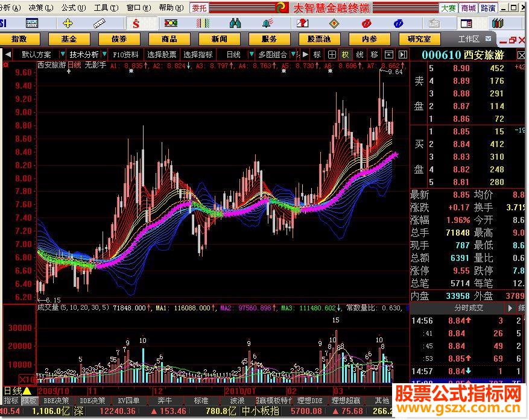The width and height of the screenshot is (529, 420).
Task: Open the 窗口(W) menu
Action: pyautogui.click(x=139, y=7)
